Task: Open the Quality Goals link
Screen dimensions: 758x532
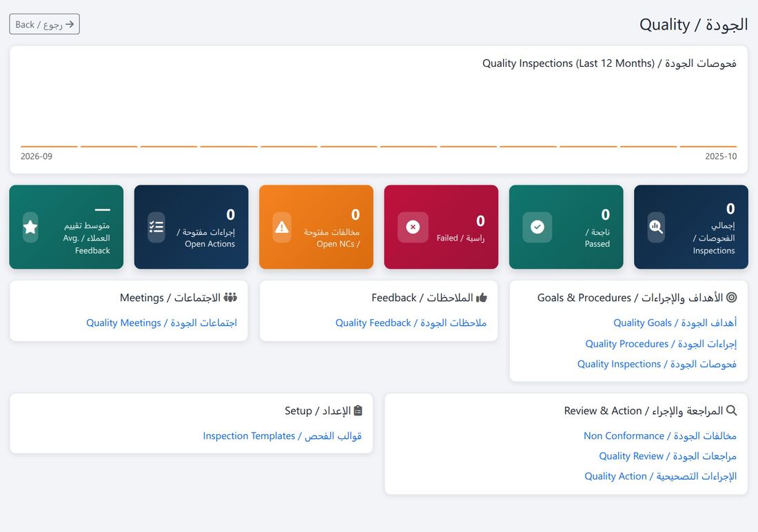Action: [675, 323]
